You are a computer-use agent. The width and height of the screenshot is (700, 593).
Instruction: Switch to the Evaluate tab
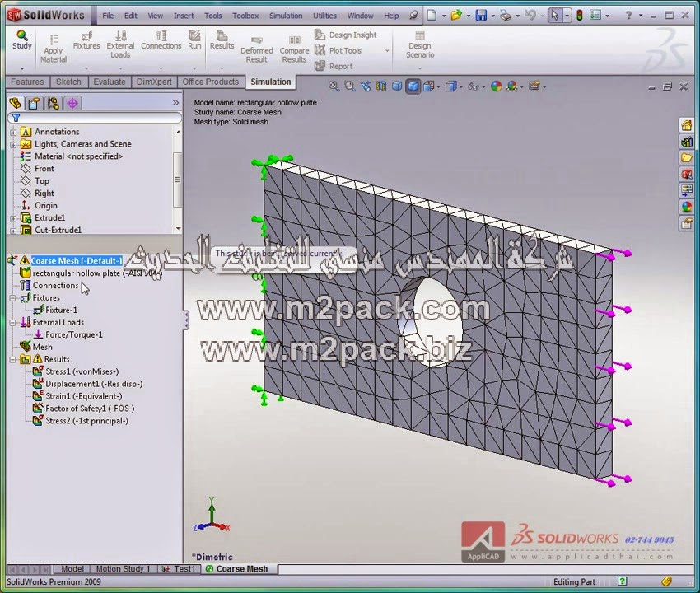(110, 82)
